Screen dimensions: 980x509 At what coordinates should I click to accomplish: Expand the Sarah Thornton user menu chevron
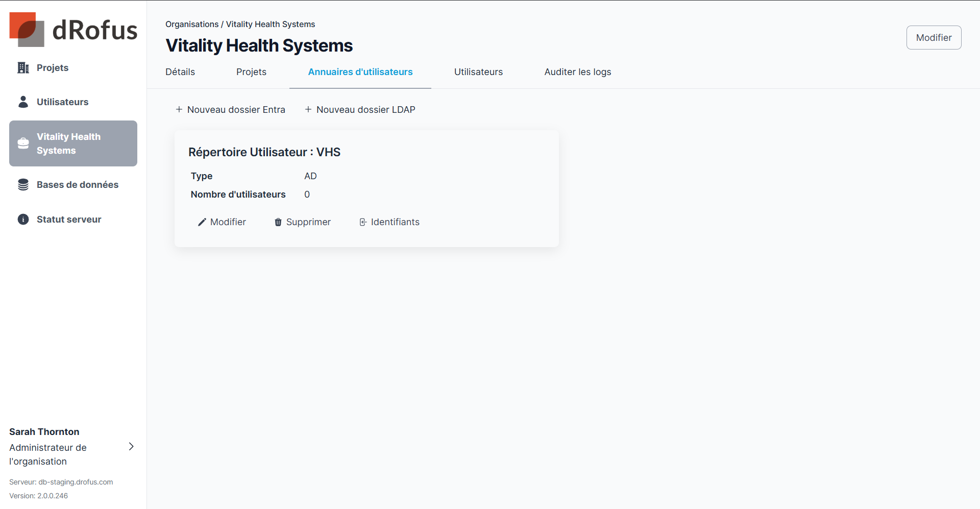click(131, 447)
